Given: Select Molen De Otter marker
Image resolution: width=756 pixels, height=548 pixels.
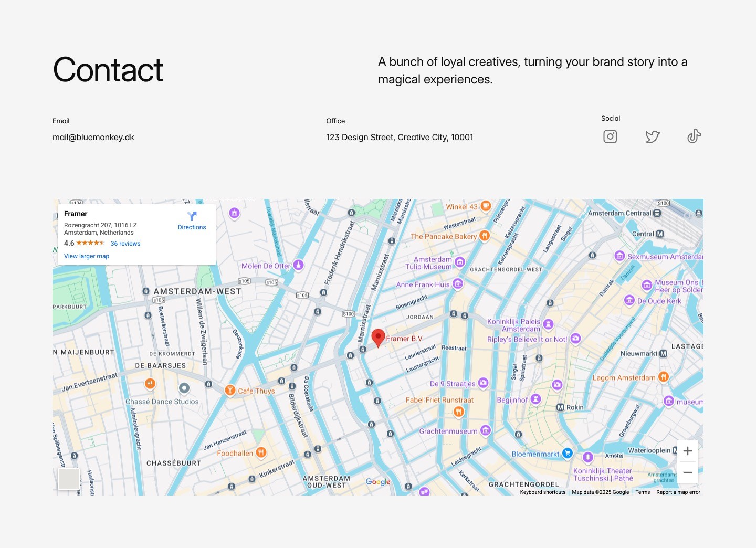Looking at the screenshot, I should pos(298,265).
